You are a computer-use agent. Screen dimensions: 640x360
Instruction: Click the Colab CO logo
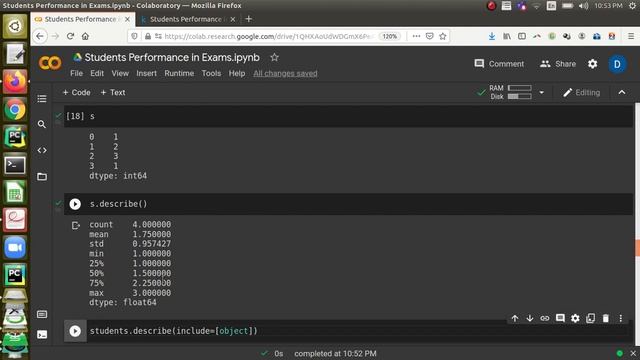(50, 63)
